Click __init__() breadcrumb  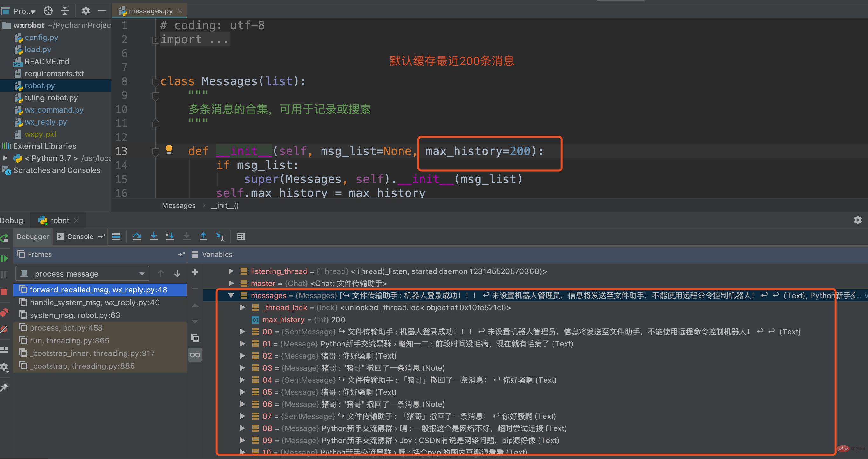pyautogui.click(x=225, y=205)
